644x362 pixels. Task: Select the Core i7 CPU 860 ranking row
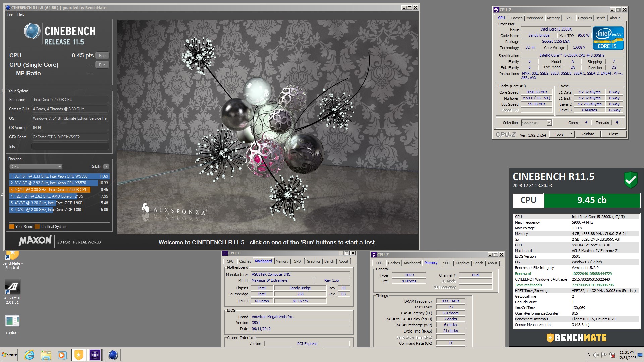tap(59, 210)
